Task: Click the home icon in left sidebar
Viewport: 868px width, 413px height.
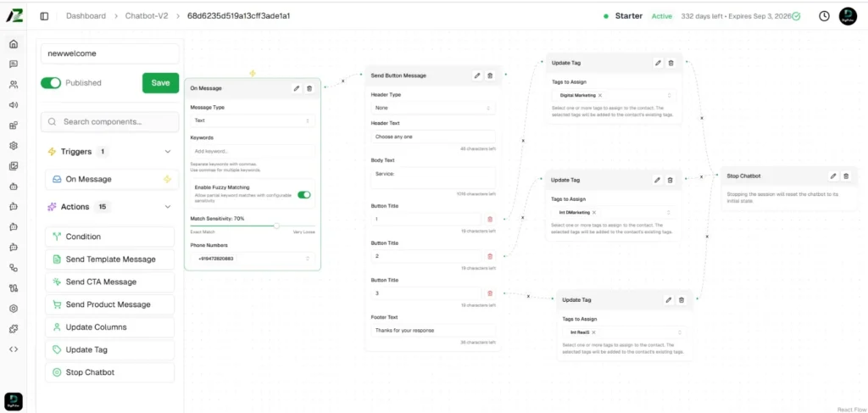Action: [x=13, y=44]
